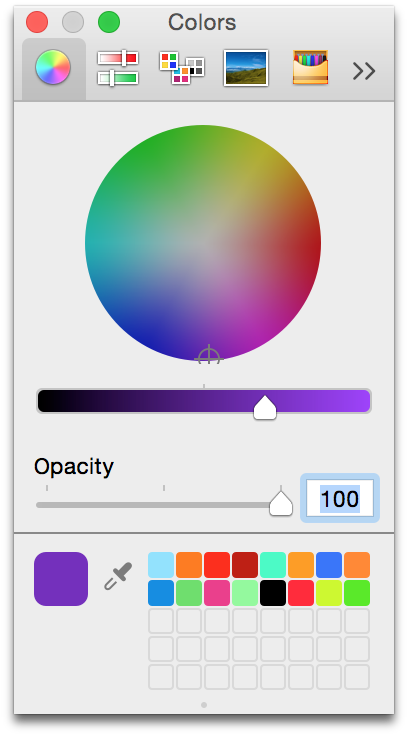408x736 pixels.
Task: Click the Opacity value field showing 100
Action: [340, 498]
